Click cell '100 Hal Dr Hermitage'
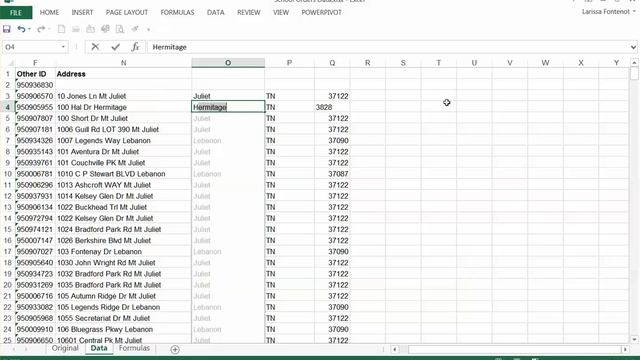Screen dimensions: 640x360 click(x=123, y=107)
